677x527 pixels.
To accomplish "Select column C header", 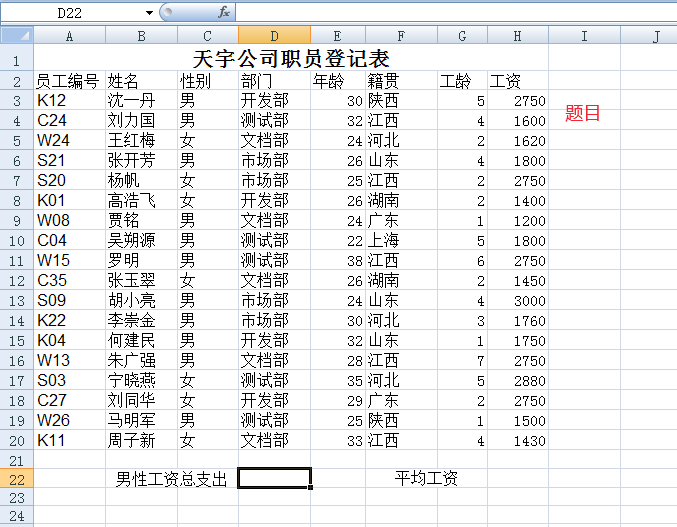I will pyautogui.click(x=208, y=35).
